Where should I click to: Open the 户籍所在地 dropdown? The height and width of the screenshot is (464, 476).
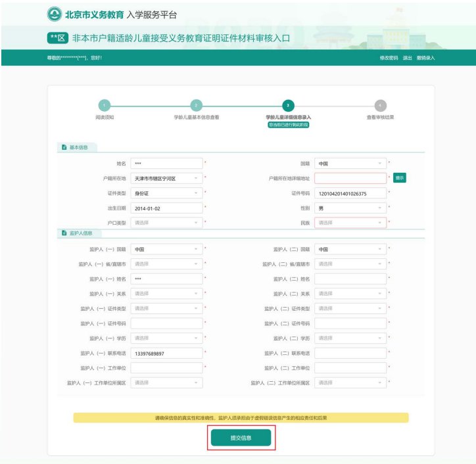[x=166, y=179]
